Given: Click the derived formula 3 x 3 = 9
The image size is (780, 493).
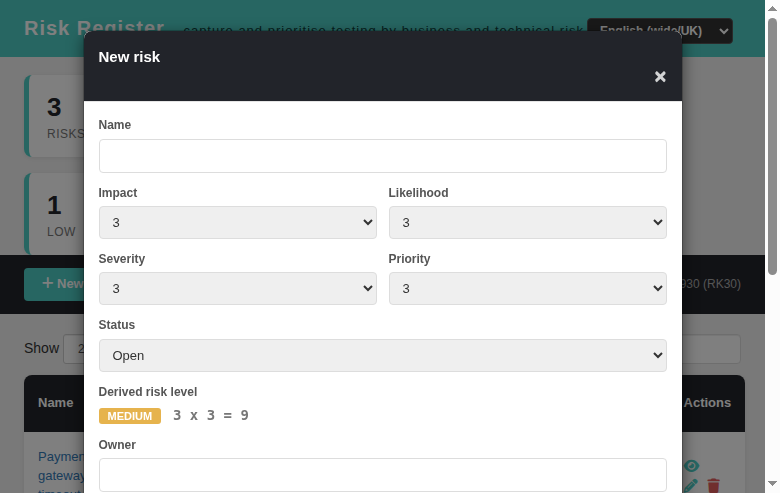Looking at the screenshot, I should tap(210, 415).
